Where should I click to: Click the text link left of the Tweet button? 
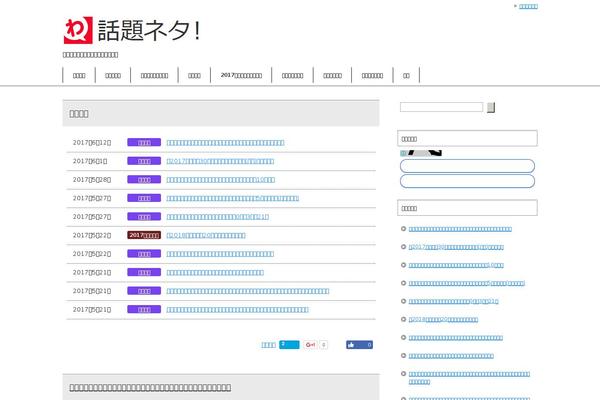pos(268,345)
